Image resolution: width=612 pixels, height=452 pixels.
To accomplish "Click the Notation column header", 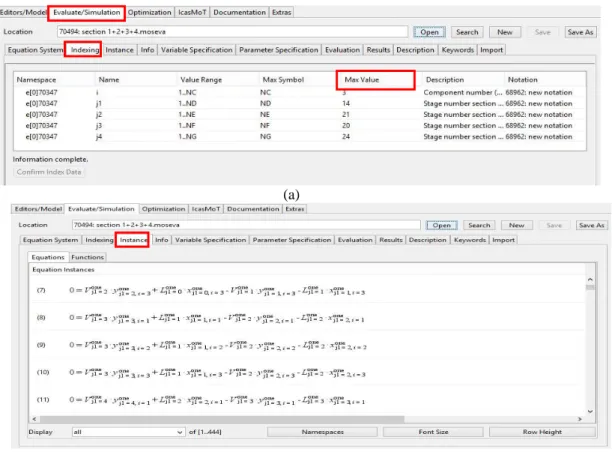I will [x=545, y=80].
